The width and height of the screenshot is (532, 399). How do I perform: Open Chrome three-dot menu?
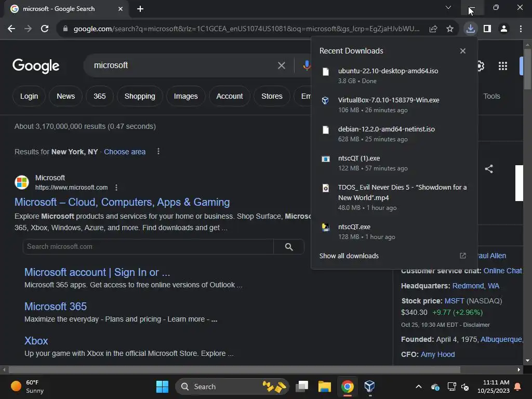coord(521,29)
